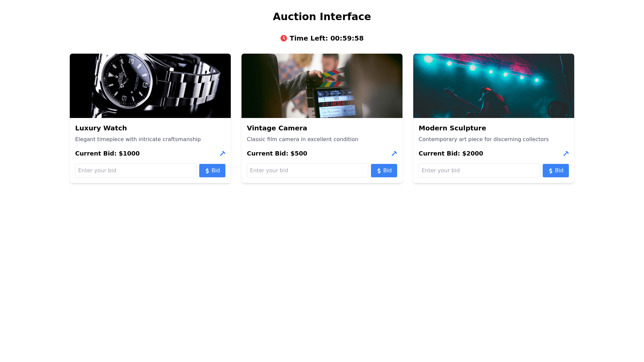Screen dimensions: 644x362
Task: Select the Modern Sculpture bid input box
Action: coord(479,171)
